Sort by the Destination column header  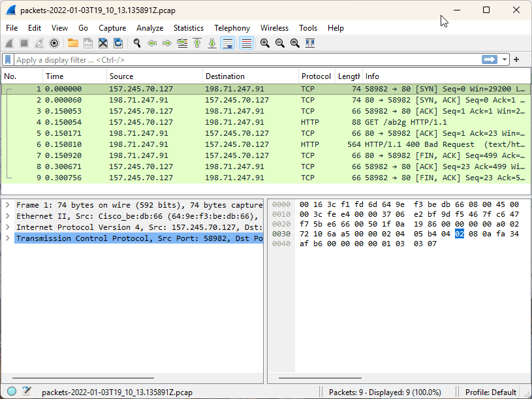(251, 76)
